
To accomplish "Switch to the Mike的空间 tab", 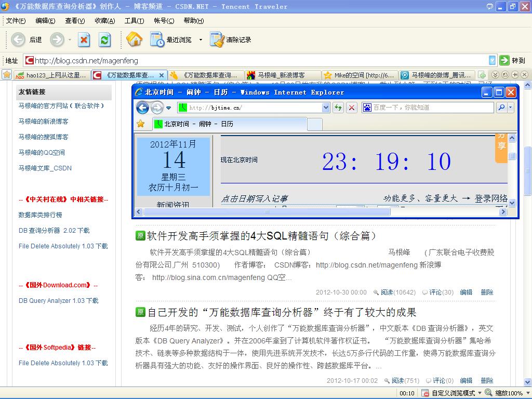I will point(360,75).
